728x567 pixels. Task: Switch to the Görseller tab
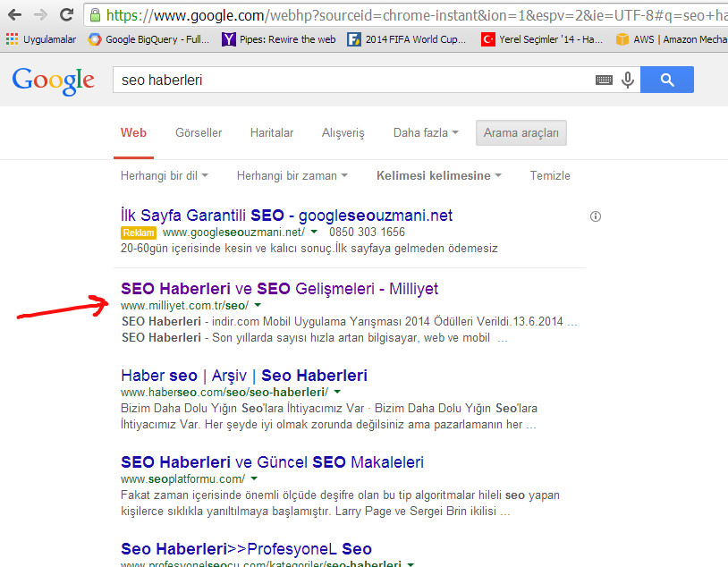click(199, 133)
